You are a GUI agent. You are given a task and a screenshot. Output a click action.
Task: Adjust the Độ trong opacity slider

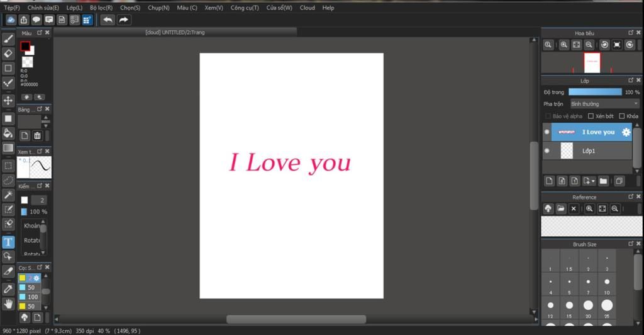pyautogui.click(x=595, y=92)
